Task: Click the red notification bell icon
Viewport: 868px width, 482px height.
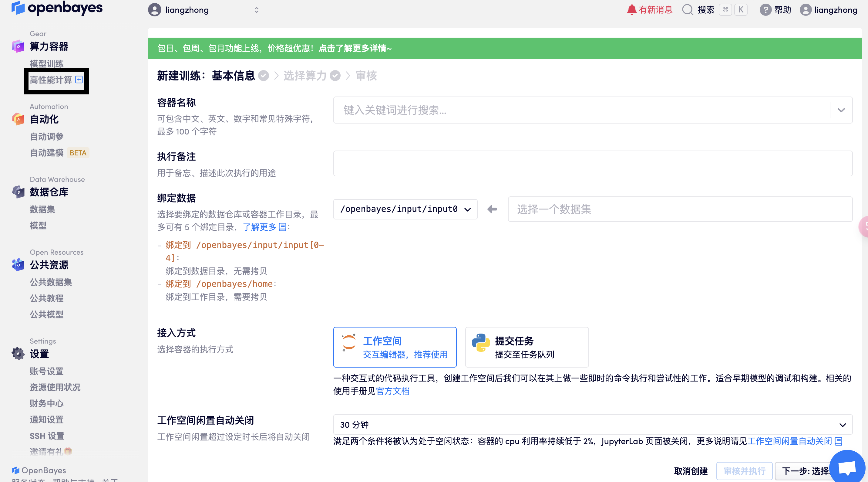Action: (x=631, y=10)
